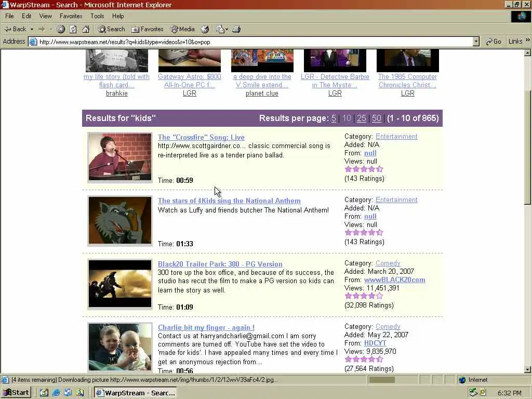This screenshot has width=532, height=399.
Task: Stop loading with the Stop icon
Action: (x=61, y=29)
